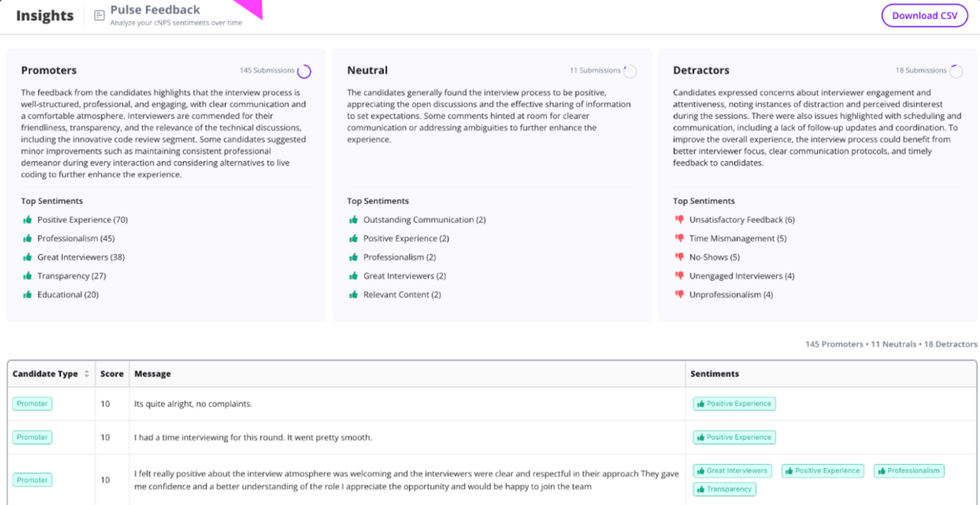The width and height of the screenshot is (980, 505).
Task: Click the Great Interviewers tag in table
Action: [x=733, y=471]
